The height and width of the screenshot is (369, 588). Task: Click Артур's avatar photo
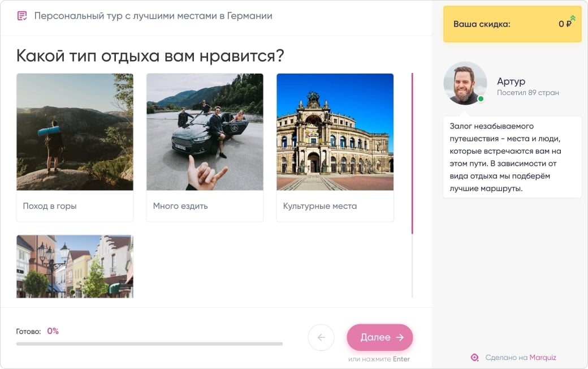pyautogui.click(x=465, y=83)
